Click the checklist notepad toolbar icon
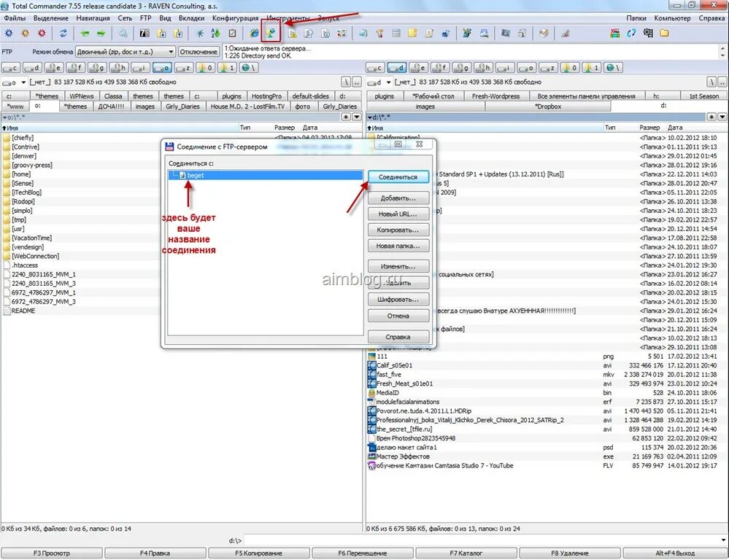Image resolution: width=729 pixels, height=560 pixels. [x=232, y=33]
